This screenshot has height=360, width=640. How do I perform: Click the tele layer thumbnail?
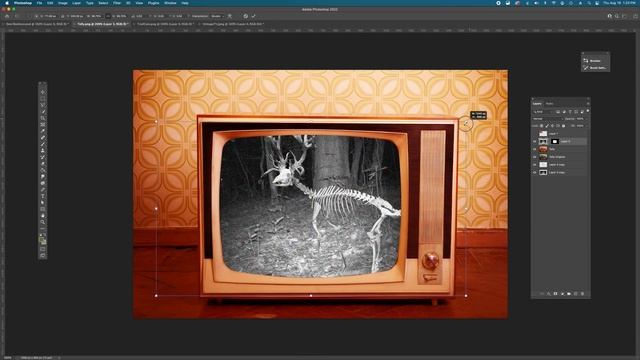click(543, 149)
